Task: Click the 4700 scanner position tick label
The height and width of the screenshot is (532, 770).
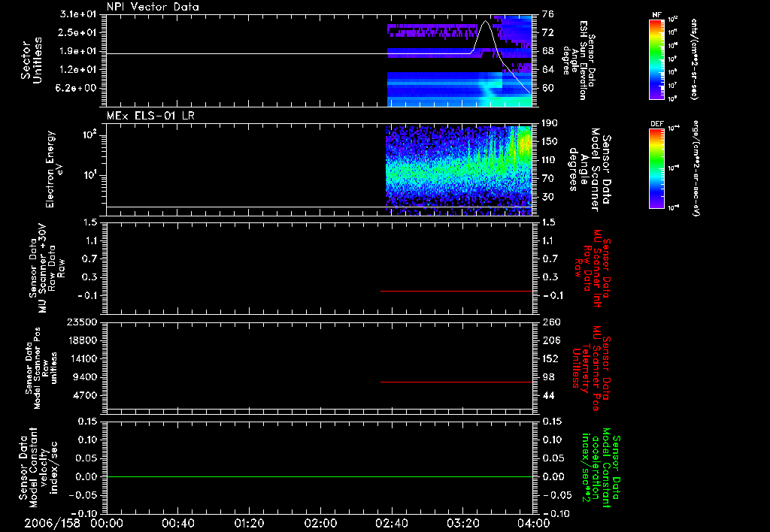Action: 84,395
